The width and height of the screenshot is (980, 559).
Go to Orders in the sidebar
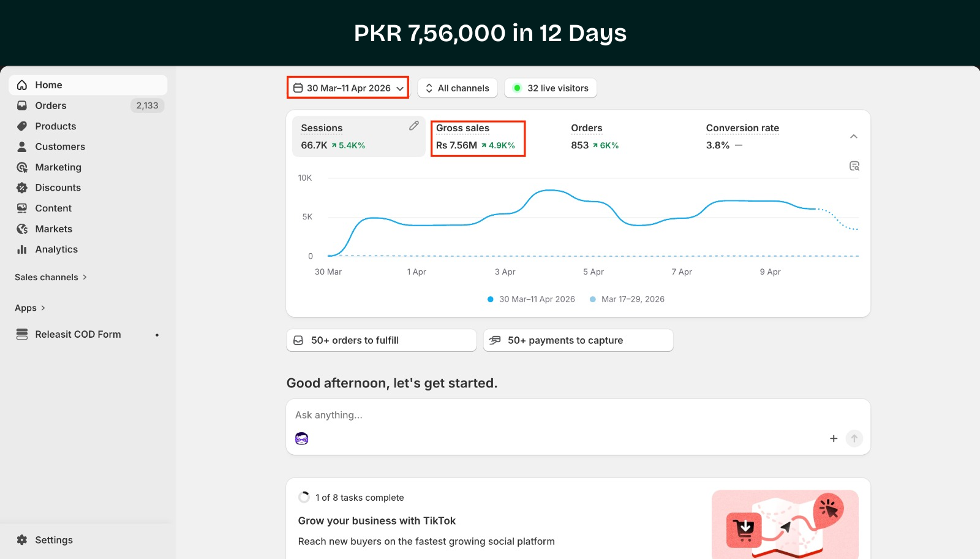click(x=50, y=105)
